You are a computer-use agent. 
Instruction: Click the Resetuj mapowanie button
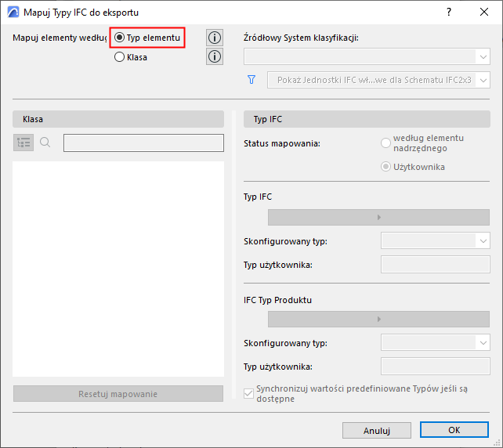tap(118, 393)
